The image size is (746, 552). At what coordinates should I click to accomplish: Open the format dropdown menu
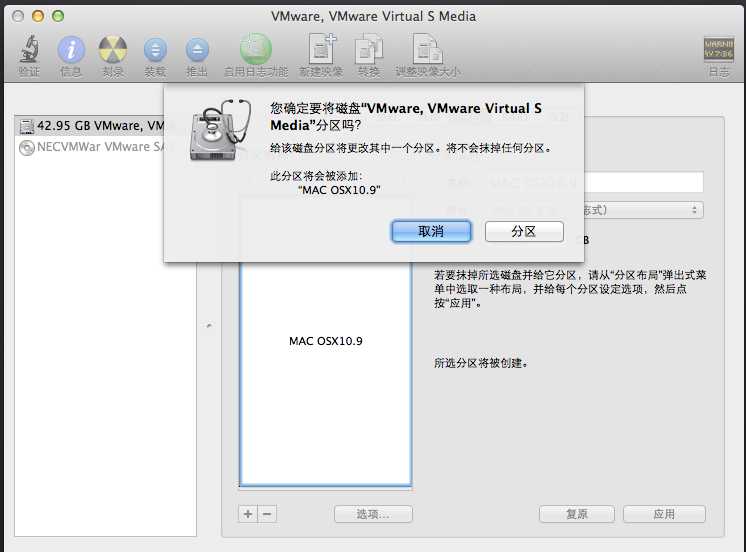[643, 210]
